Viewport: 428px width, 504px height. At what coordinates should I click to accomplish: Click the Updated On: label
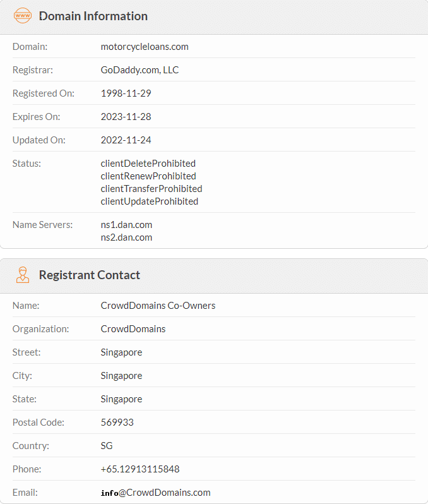[x=39, y=140]
